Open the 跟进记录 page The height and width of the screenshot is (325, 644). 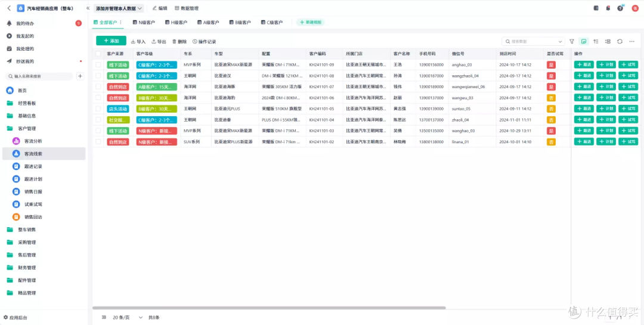(33, 166)
